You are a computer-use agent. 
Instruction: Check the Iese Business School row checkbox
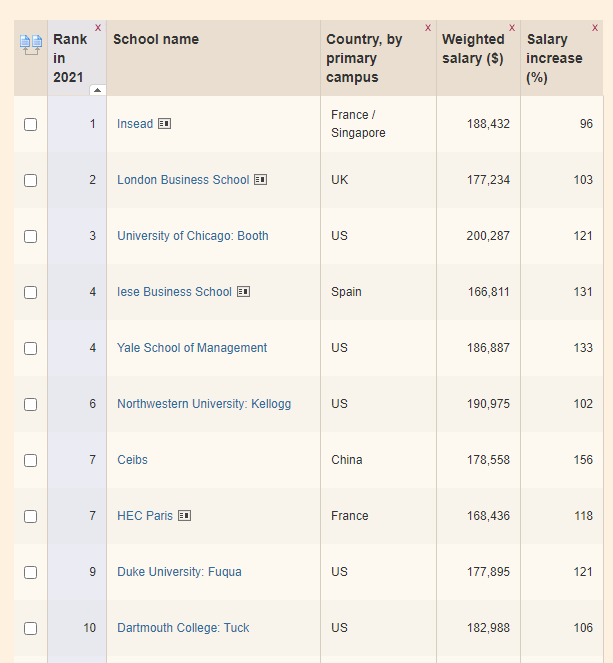point(30,292)
